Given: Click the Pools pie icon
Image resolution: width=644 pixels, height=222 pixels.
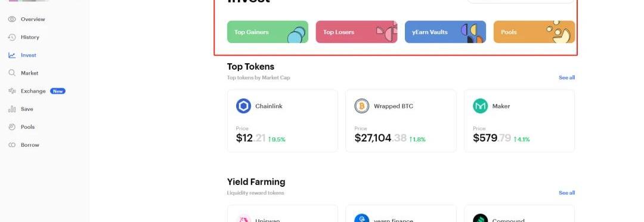Looking at the screenshot, I should point(12,127).
